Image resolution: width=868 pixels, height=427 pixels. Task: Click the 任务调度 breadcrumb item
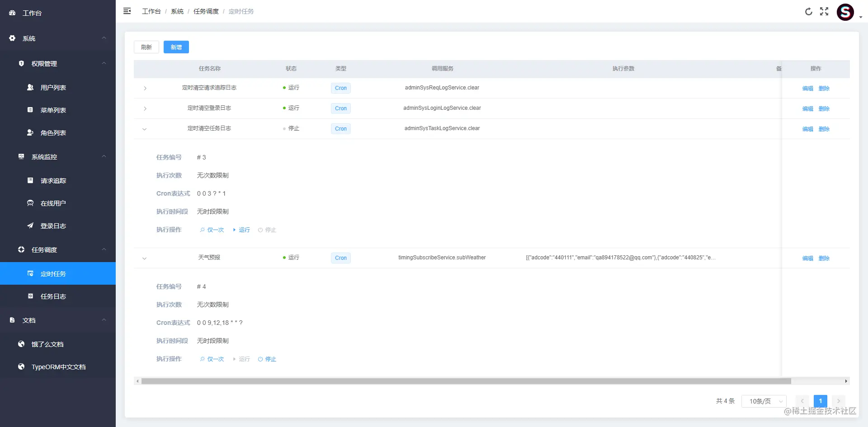[x=206, y=11]
